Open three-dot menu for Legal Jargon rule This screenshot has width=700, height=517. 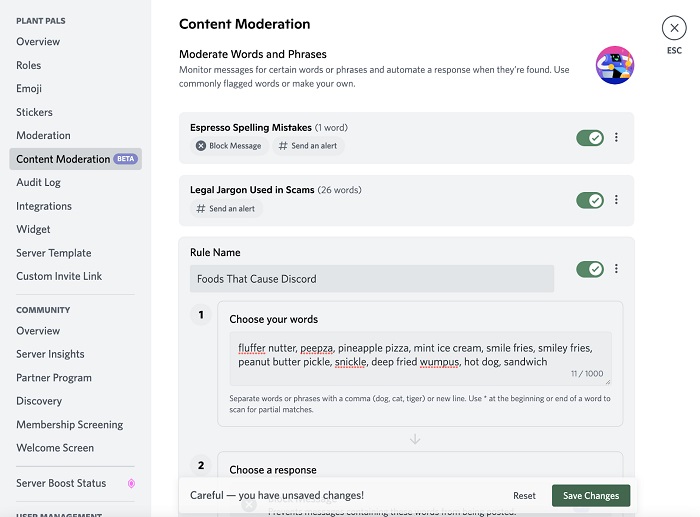pos(616,200)
